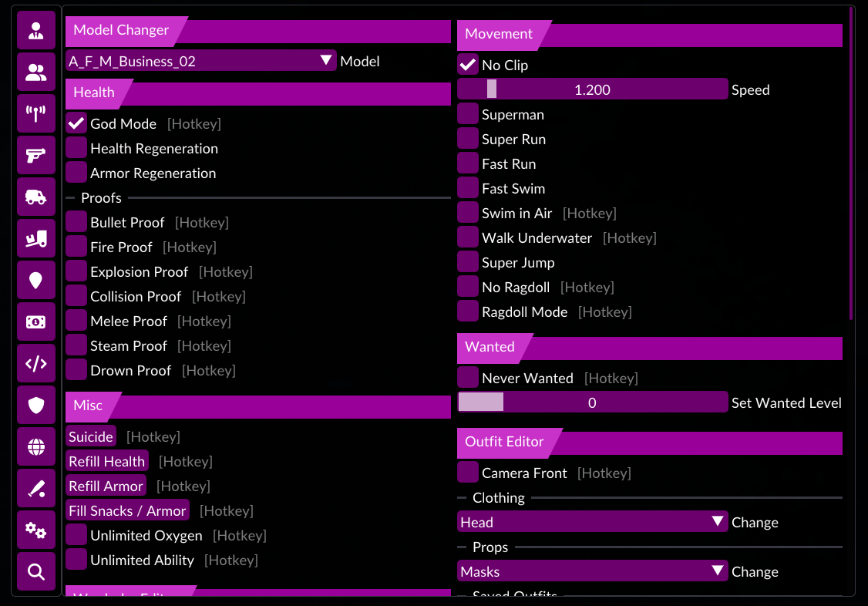The width and height of the screenshot is (868, 606).
Task: Open the Scripts code brackets icon
Action: (36, 363)
